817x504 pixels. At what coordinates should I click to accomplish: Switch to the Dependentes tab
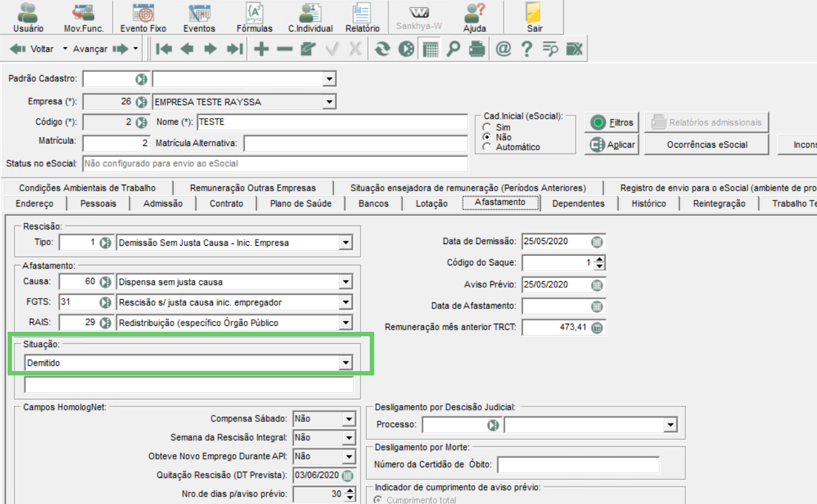[x=578, y=203]
